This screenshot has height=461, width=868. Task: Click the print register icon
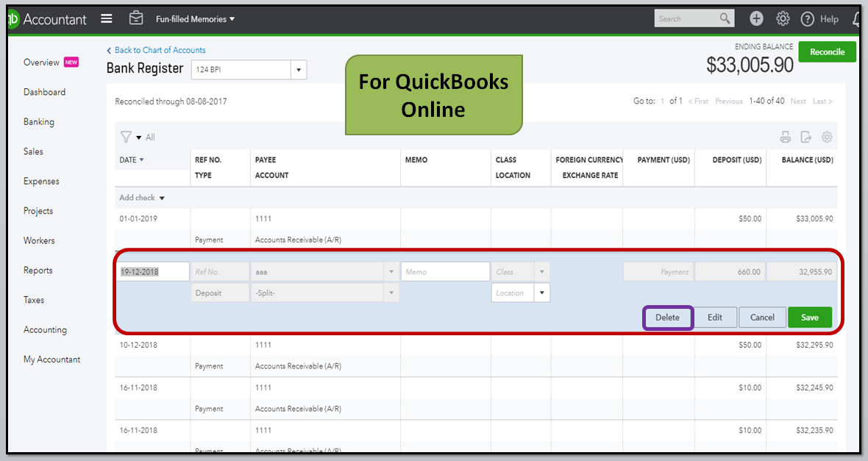(x=786, y=137)
